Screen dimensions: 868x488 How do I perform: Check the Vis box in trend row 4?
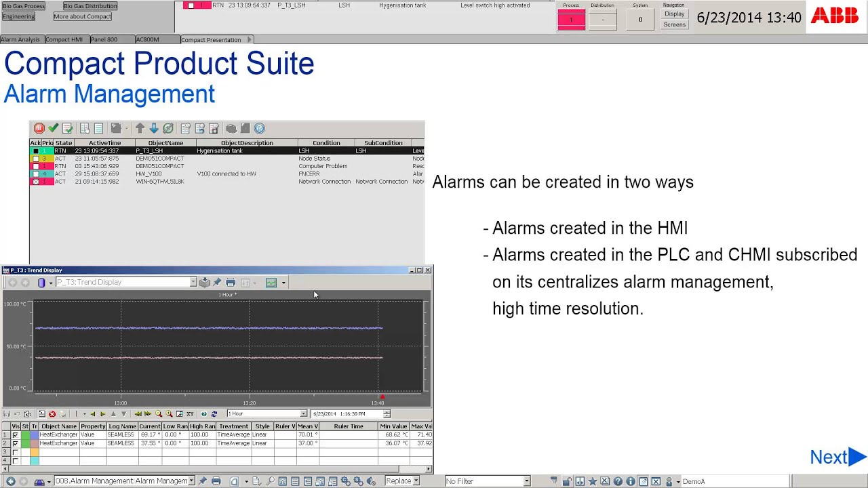coord(15,461)
